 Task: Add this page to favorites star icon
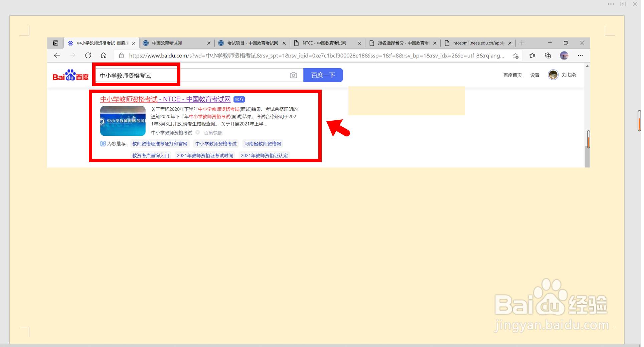516,55
